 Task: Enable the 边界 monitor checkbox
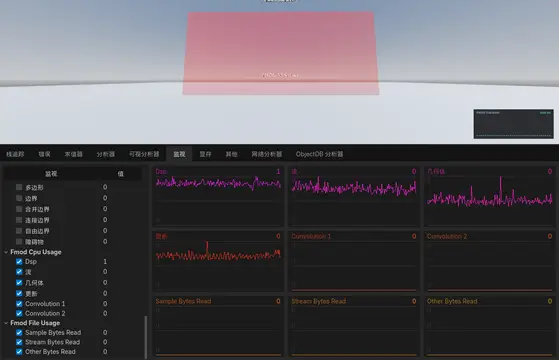tap(19, 198)
